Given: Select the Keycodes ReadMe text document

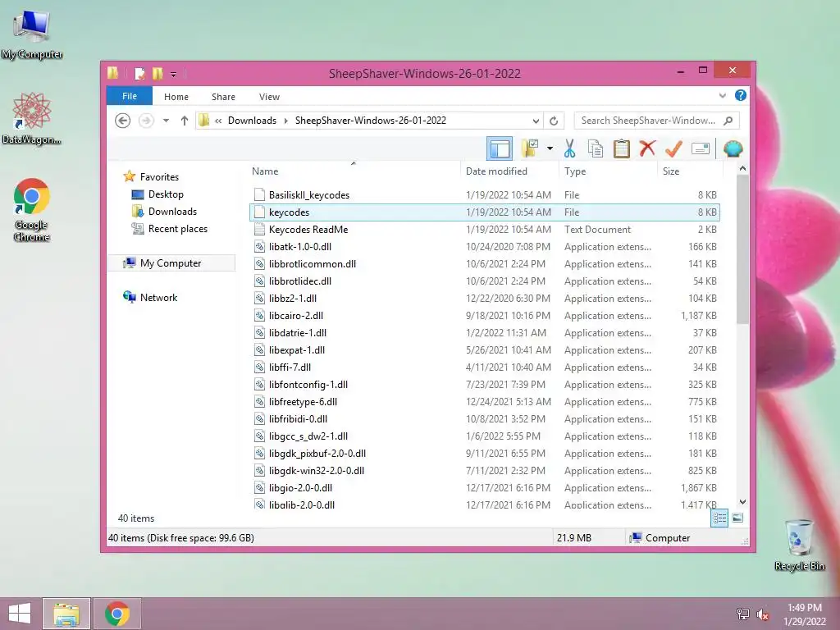Looking at the screenshot, I should [484, 230].
